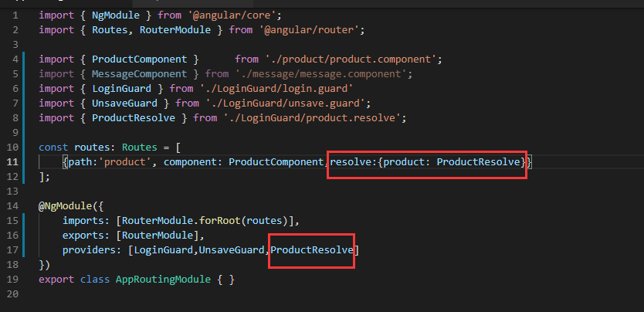The height and width of the screenshot is (312, 644).
Task: Click 'LoginGuard' in the line 6 import
Action: (121, 89)
